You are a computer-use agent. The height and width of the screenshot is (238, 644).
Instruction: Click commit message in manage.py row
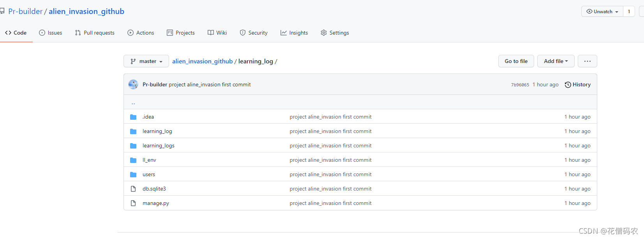[330, 203]
